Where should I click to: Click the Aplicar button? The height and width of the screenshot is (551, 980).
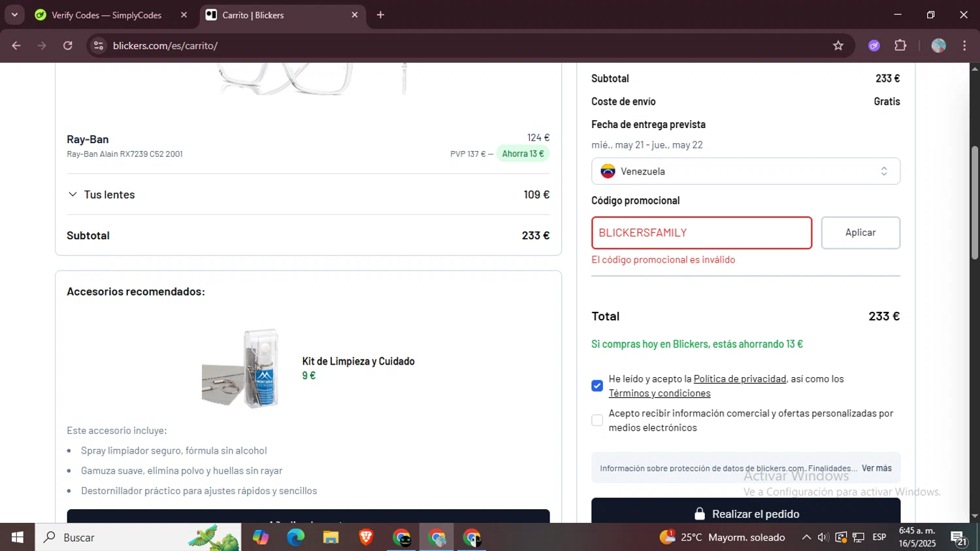point(860,233)
